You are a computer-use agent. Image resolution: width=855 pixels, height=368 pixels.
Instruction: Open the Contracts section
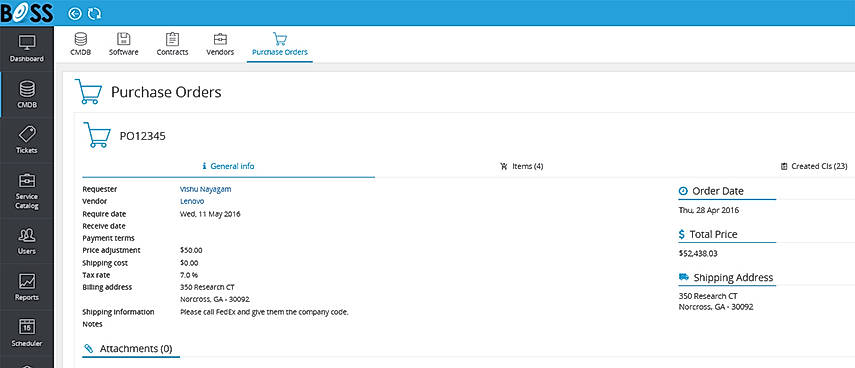172,44
